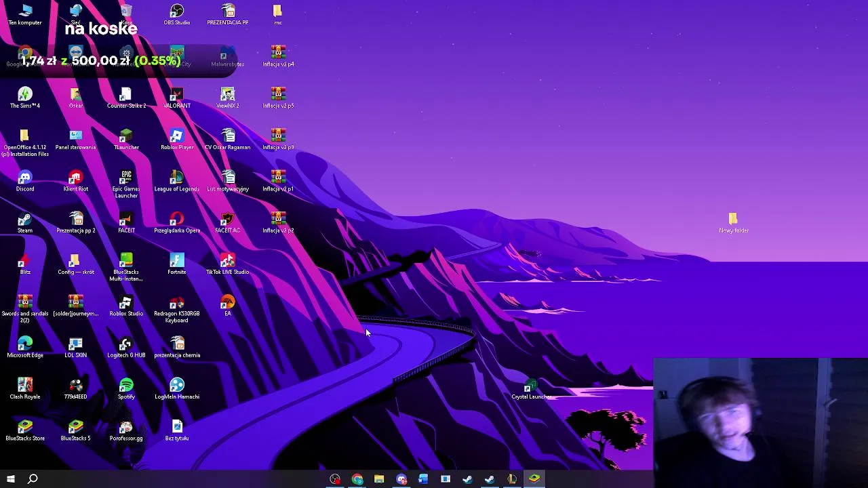This screenshot has height=488, width=868.
Task: Launch BlueStacks 5 desktop shortcut
Action: (76, 430)
